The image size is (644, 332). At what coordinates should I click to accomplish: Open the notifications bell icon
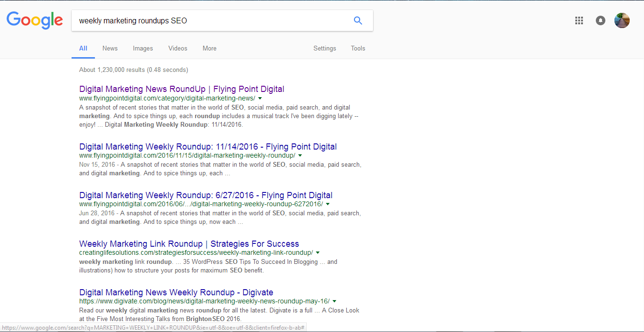pos(601,20)
